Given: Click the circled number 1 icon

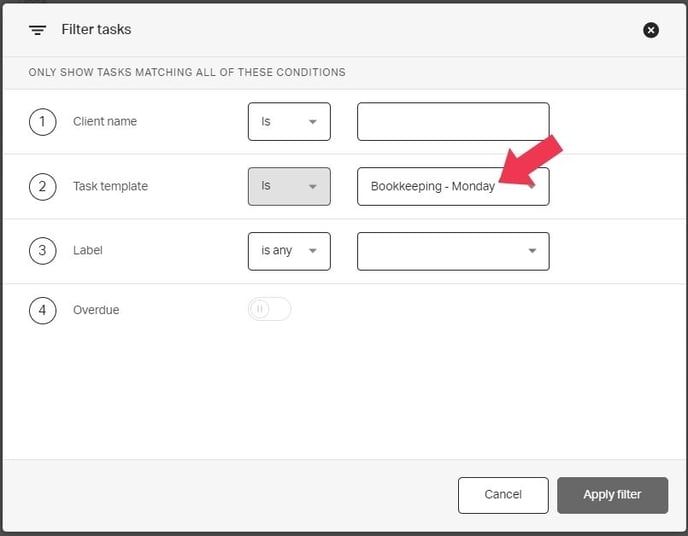Looking at the screenshot, I should coord(42,122).
